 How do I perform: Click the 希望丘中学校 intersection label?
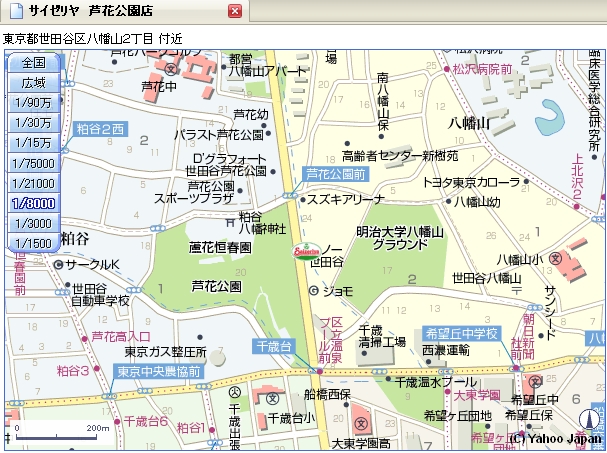[461, 333]
